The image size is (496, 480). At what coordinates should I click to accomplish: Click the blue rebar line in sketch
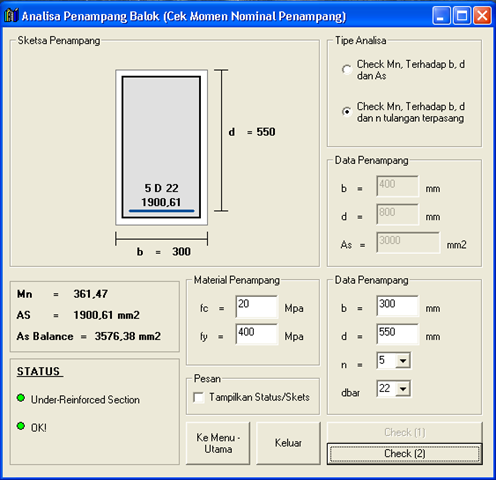pos(162,211)
